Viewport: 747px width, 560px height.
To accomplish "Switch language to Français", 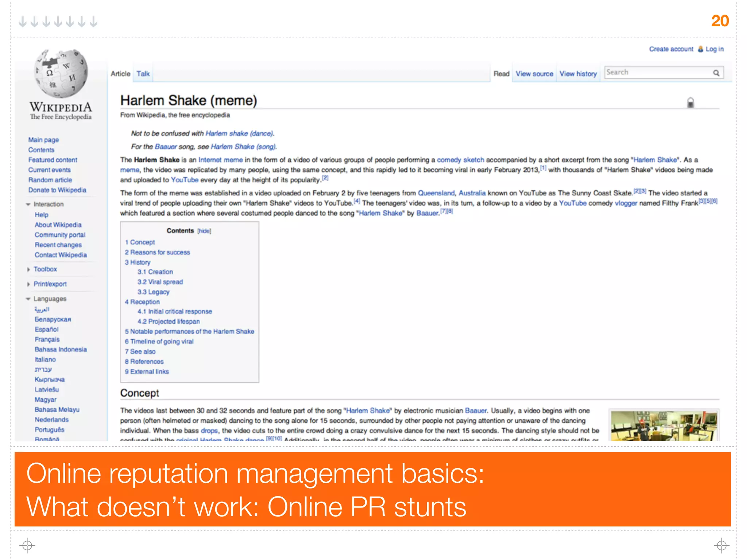I will coord(47,339).
